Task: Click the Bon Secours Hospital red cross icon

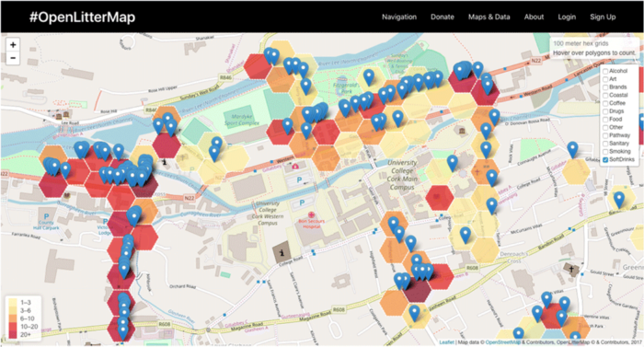Action: (x=311, y=215)
